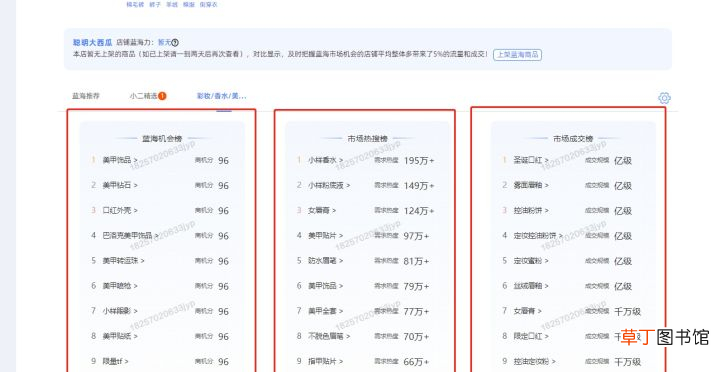Open 圣诞口红 in the 市场成交榜 list
This screenshot has height=372, width=720.
[531, 160]
